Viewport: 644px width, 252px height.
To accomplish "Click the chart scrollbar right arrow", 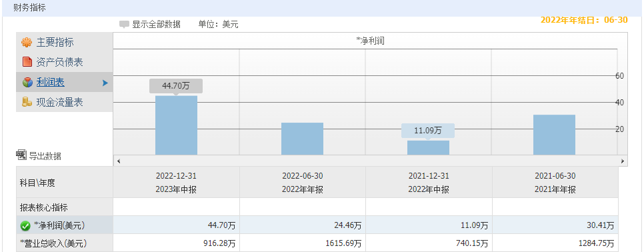I will click(x=623, y=161).
